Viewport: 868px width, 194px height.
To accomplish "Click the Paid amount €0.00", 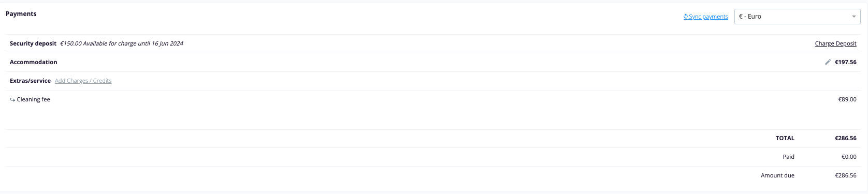I will tap(849, 157).
